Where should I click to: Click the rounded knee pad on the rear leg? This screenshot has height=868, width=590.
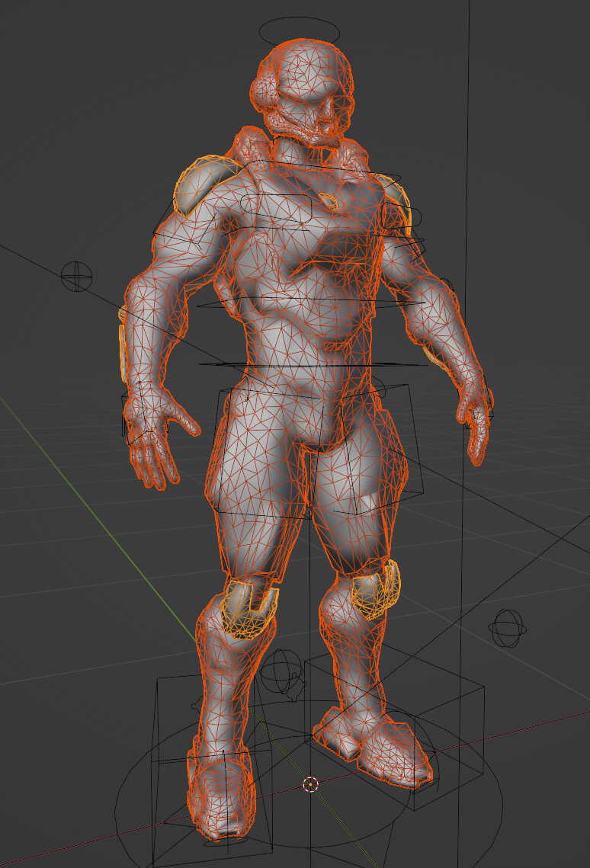tap(376, 590)
